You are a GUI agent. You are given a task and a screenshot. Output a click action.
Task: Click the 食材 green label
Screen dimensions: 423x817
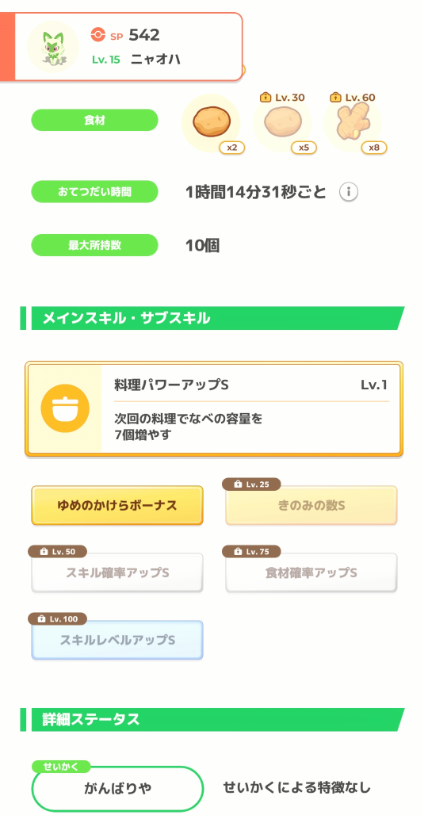pyautogui.click(x=94, y=120)
